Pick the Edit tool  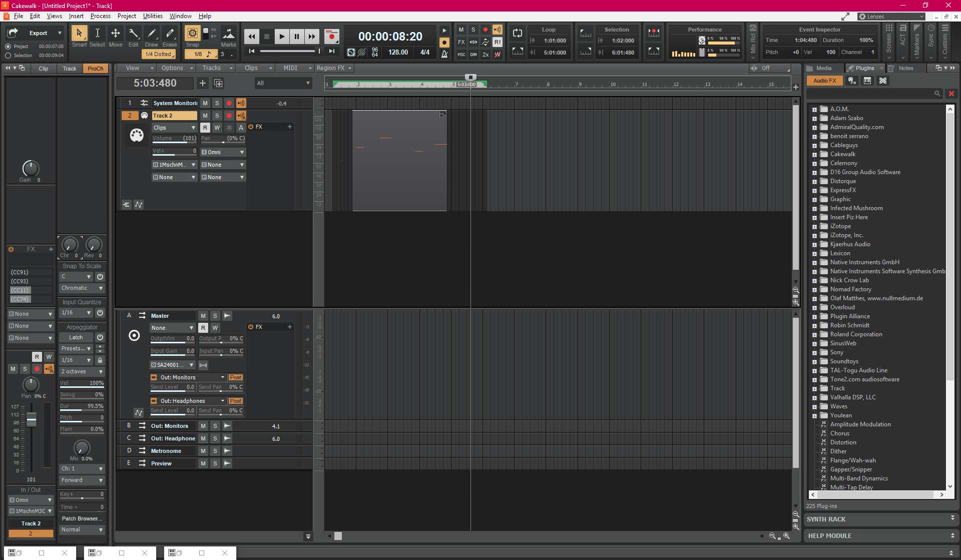point(133,33)
